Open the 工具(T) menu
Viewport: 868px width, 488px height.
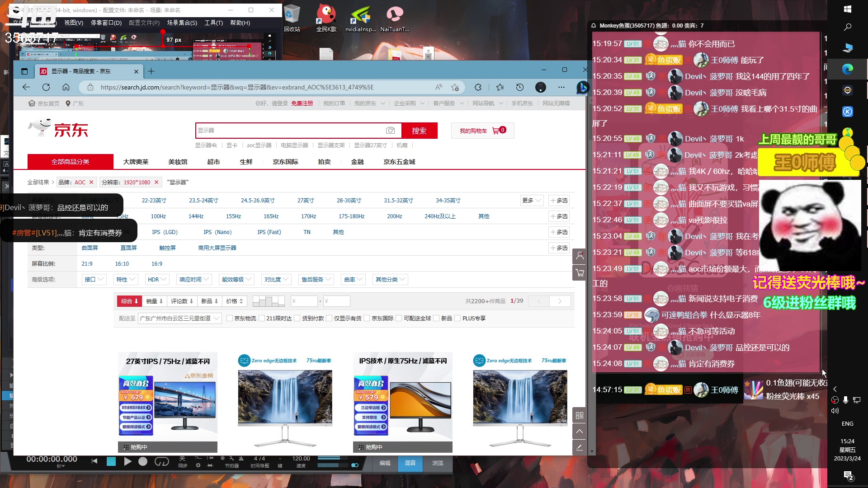click(213, 23)
